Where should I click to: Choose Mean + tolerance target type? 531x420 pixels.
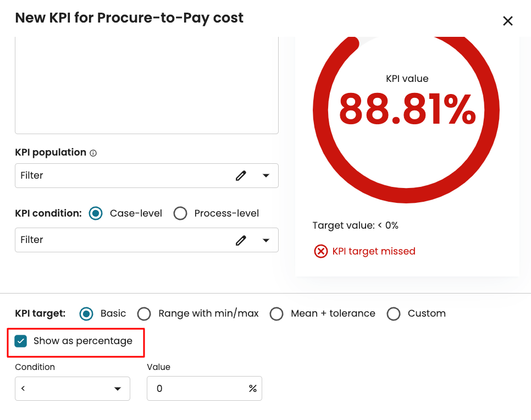pyautogui.click(x=276, y=313)
